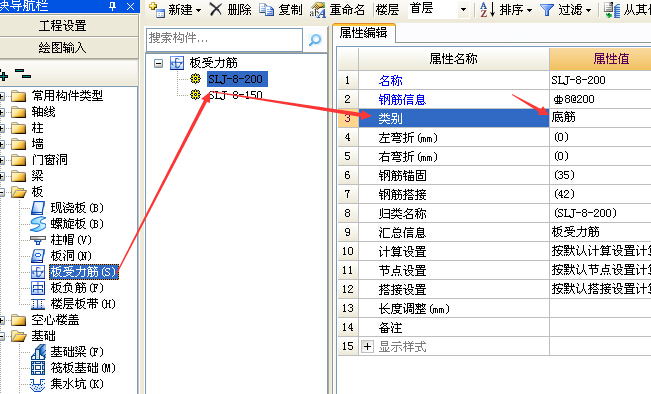
Task: Click the 钢筋搭接 value (42)
Action: pyautogui.click(x=600, y=194)
